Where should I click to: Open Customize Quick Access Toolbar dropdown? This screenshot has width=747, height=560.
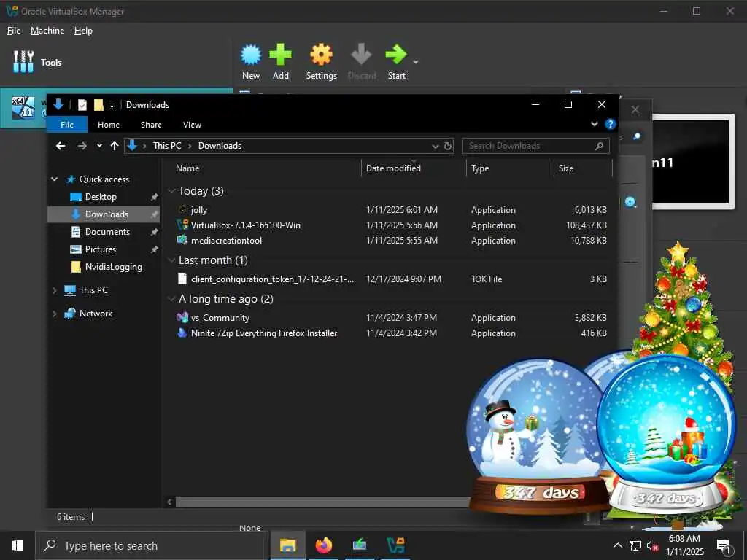pyautogui.click(x=112, y=105)
